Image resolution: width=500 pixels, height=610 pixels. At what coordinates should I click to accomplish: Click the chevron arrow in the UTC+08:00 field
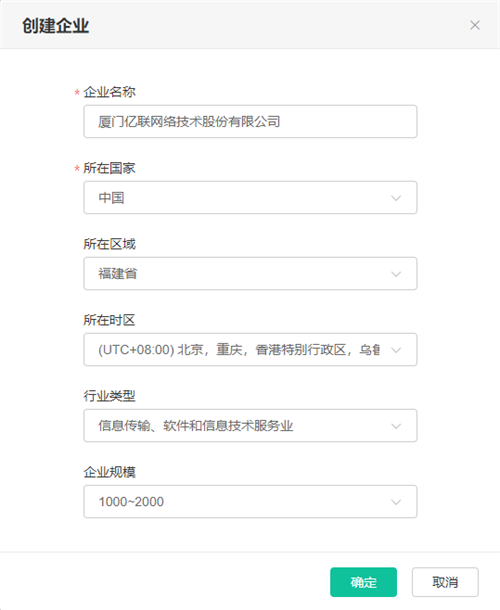pos(396,350)
